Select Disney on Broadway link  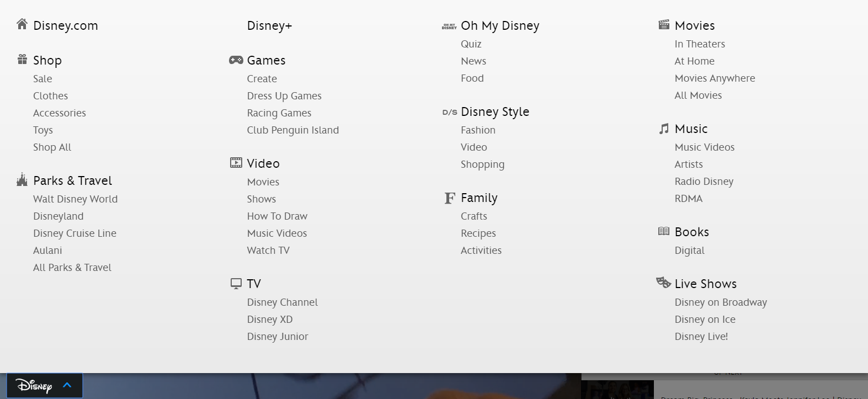click(721, 302)
